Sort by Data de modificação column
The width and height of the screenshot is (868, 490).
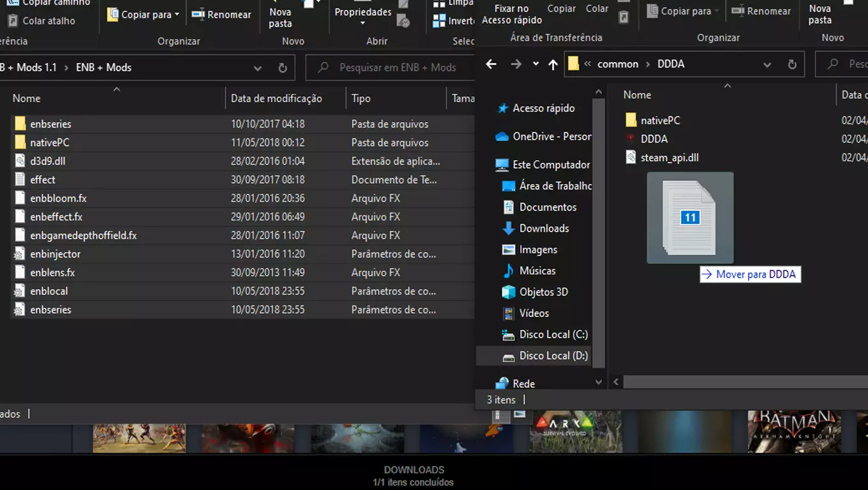[x=276, y=98]
